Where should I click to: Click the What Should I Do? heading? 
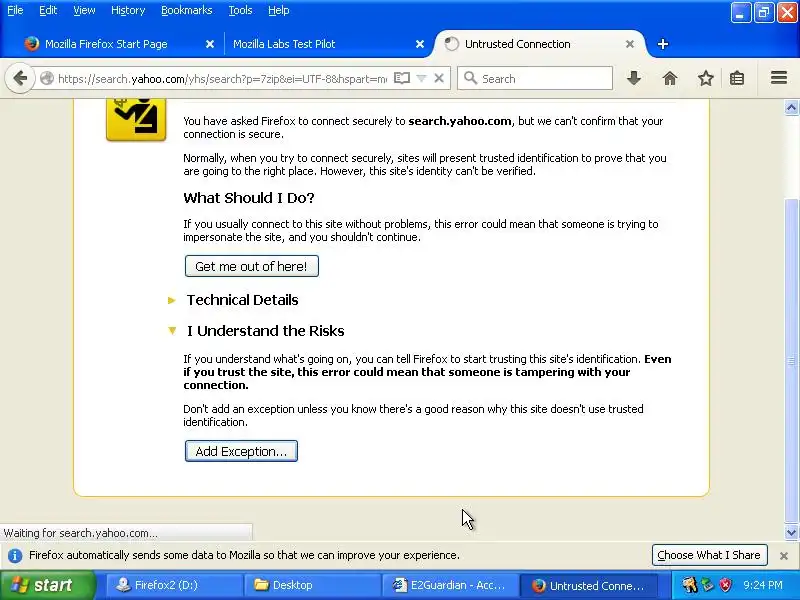(x=249, y=198)
